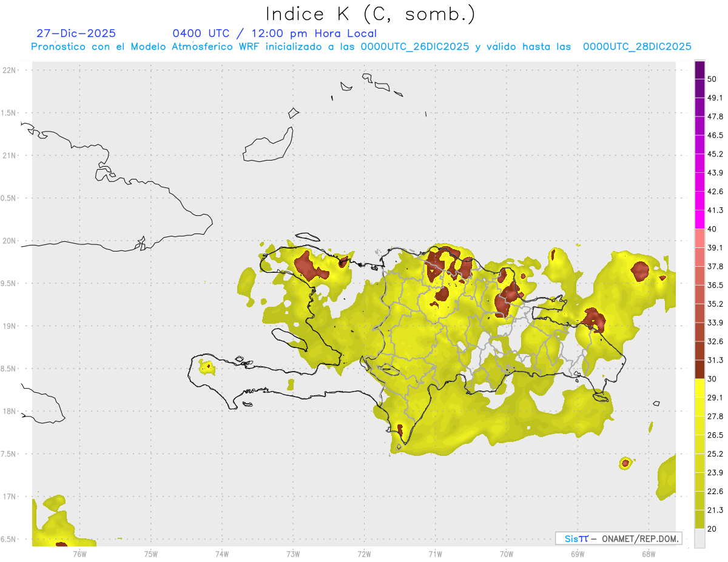Click the '69W' longitude axis label
728x562 pixels.
tap(578, 554)
